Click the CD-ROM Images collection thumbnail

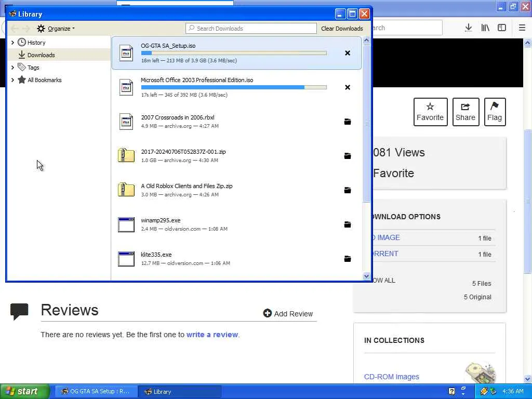coord(481,373)
